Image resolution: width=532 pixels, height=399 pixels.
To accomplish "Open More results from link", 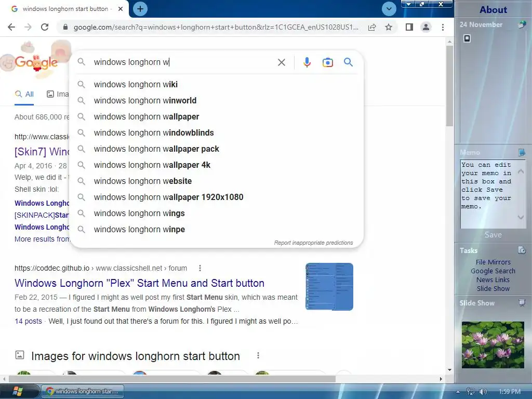I will coord(43,239).
